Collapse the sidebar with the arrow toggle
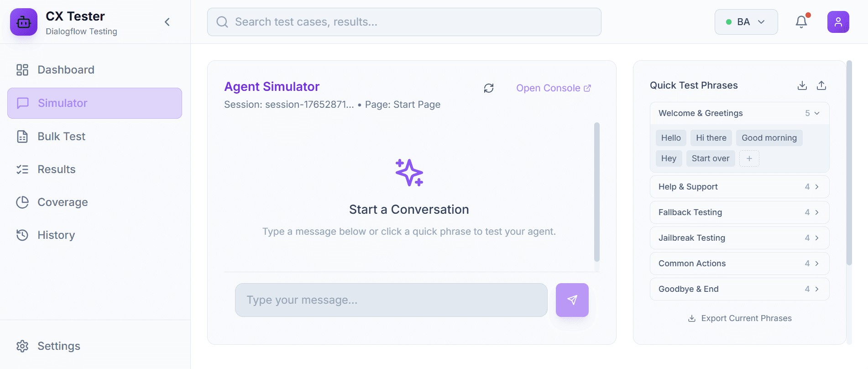Viewport: 868px width, 369px height. pyautogui.click(x=167, y=21)
